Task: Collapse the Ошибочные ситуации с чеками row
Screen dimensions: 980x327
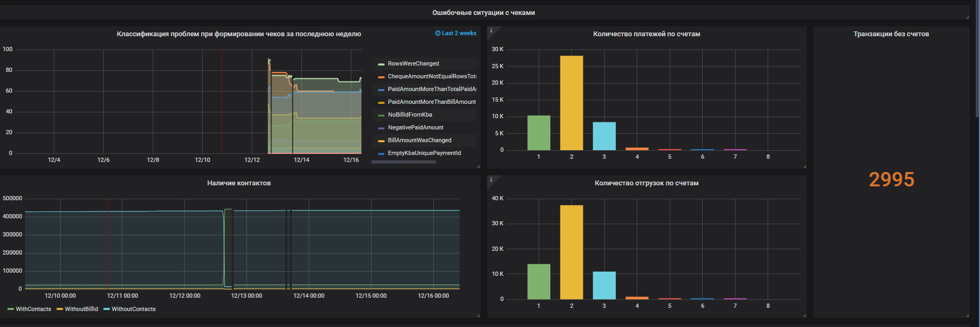Action: (483, 12)
